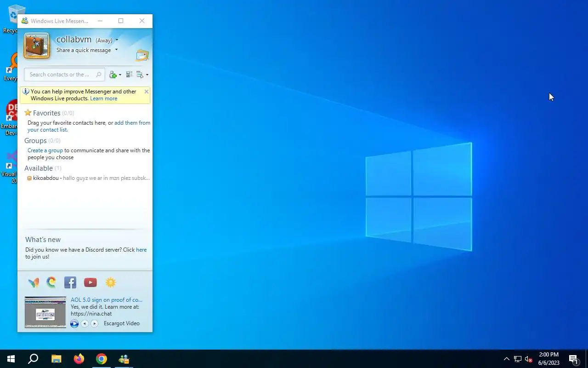588x368 pixels.
Task: Open the sun weather tab
Action: click(111, 282)
